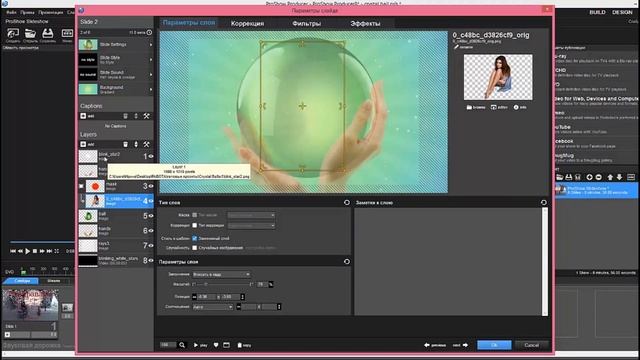640x360 pixels.
Task: Click the add-show plus circle icon in main window
Action: click(589, 177)
